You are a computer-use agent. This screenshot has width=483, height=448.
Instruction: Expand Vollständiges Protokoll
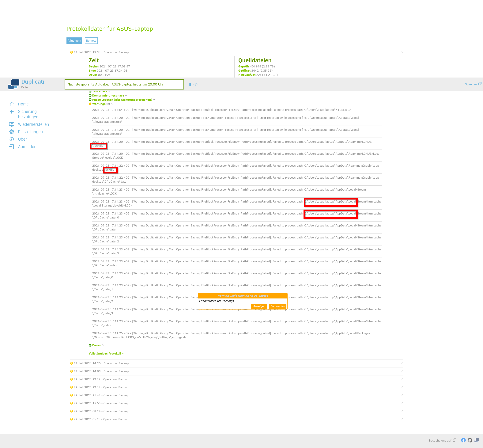click(x=106, y=353)
